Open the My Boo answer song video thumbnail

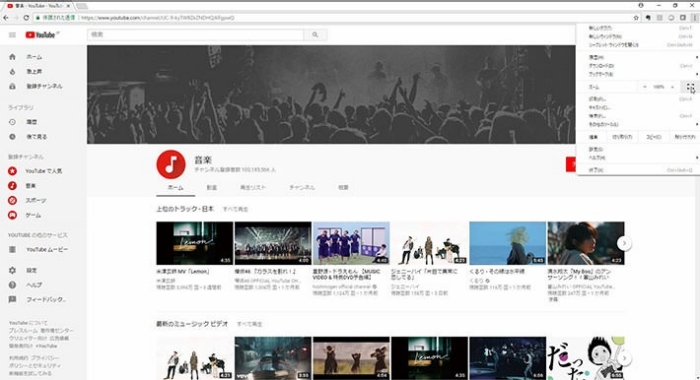(x=586, y=243)
